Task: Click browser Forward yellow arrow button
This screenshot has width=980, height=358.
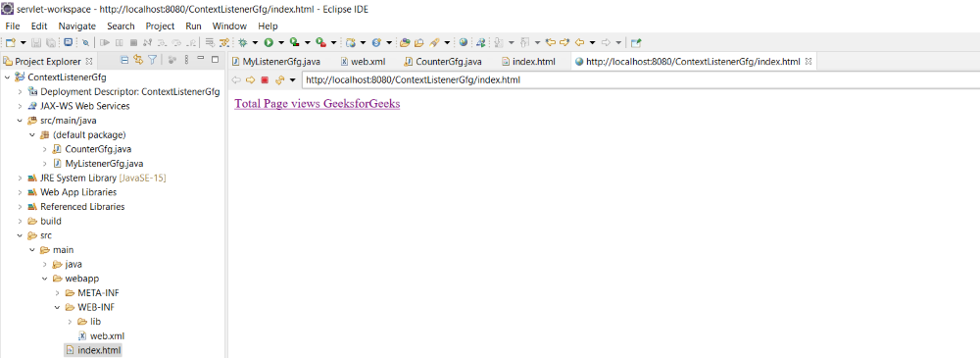Action: coord(250,79)
